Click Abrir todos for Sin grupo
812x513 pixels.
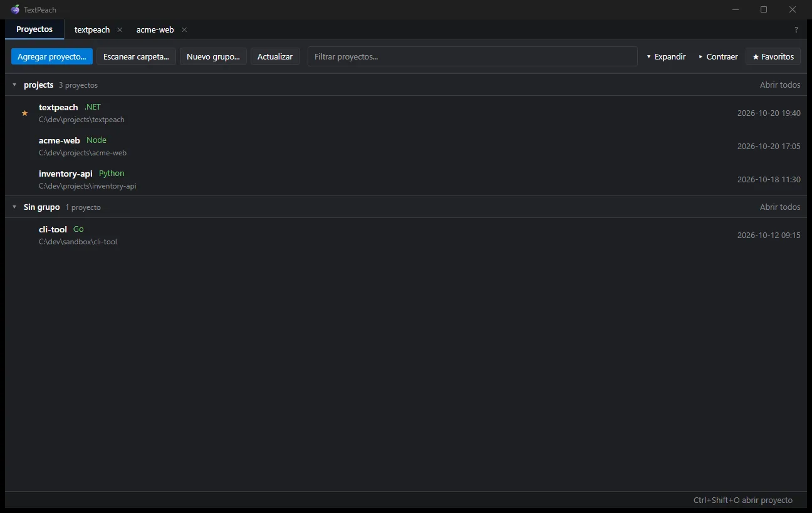tap(780, 207)
